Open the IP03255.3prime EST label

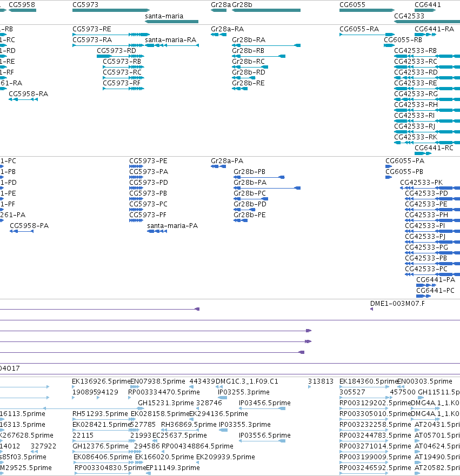coord(243,392)
